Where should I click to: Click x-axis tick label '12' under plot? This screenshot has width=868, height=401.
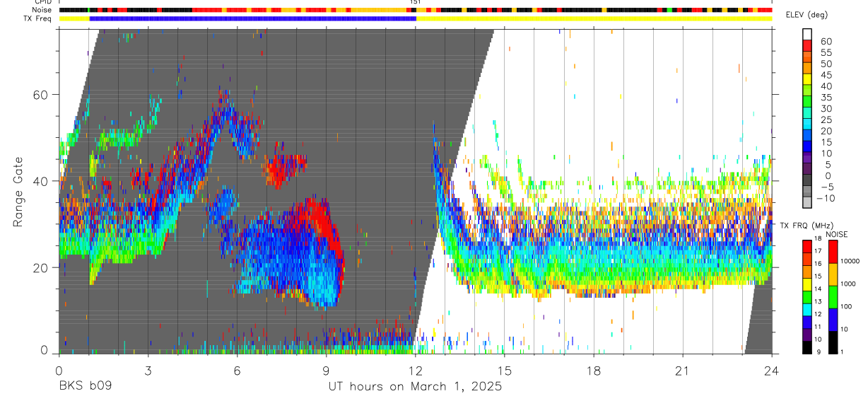click(415, 370)
